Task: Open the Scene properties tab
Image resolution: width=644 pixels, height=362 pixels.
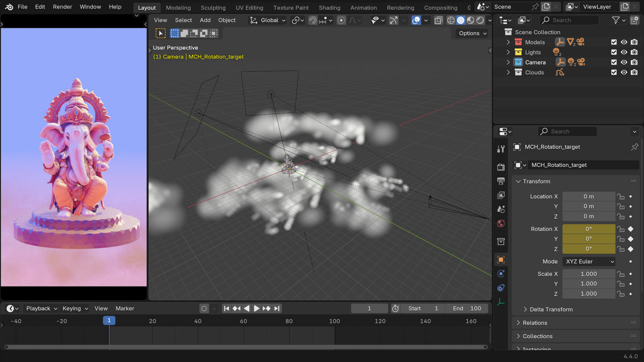Action: click(501, 209)
